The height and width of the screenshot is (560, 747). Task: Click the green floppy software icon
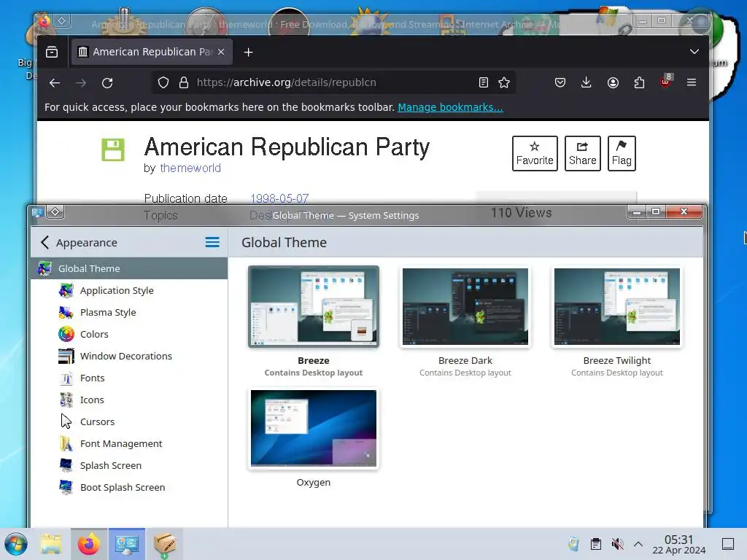point(113,150)
